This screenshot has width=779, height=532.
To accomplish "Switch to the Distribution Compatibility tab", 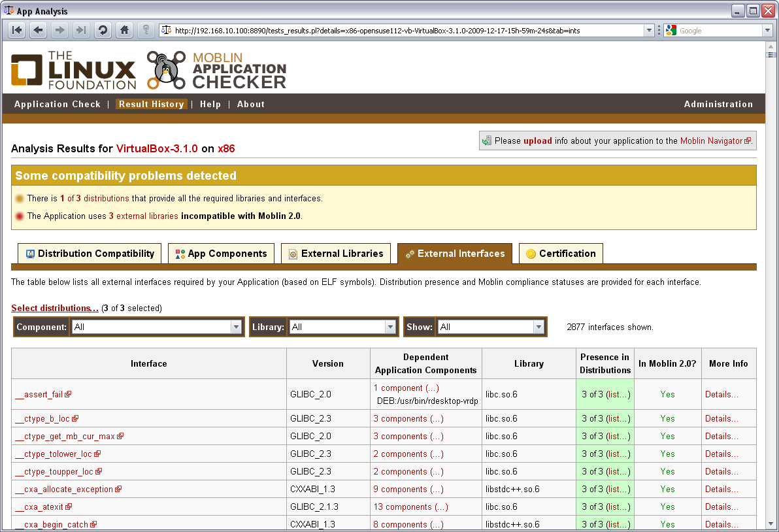I will tap(90, 254).
